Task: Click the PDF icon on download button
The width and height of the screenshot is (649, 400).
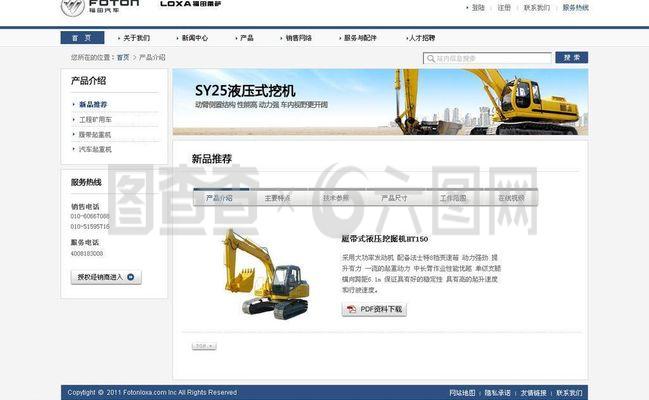Action: (351, 310)
